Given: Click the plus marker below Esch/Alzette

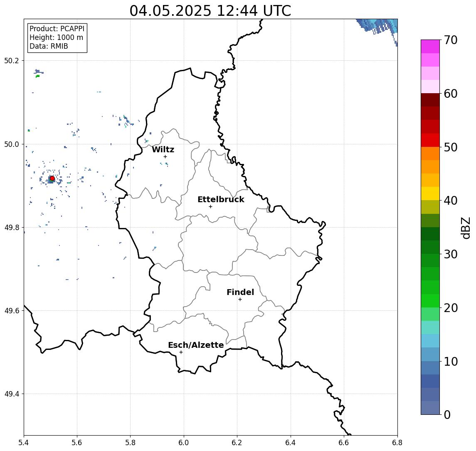Looking at the screenshot, I should coord(181,352).
